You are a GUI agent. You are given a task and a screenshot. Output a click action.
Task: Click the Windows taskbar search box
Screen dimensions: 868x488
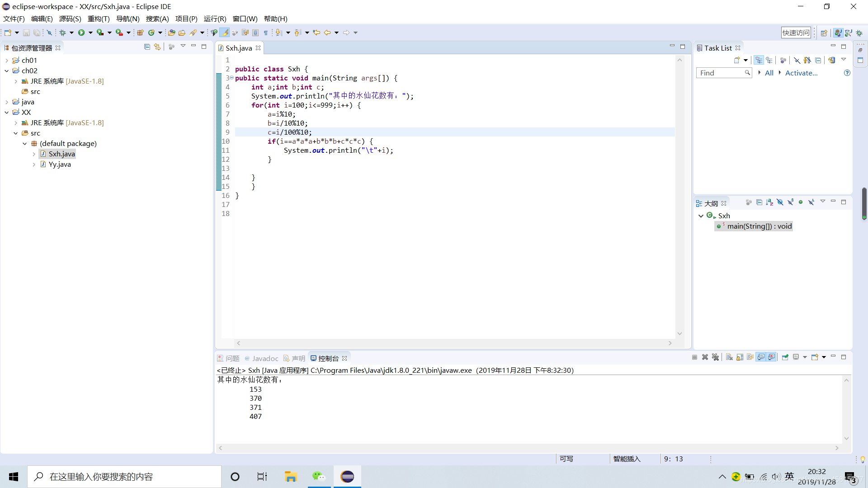(x=124, y=477)
